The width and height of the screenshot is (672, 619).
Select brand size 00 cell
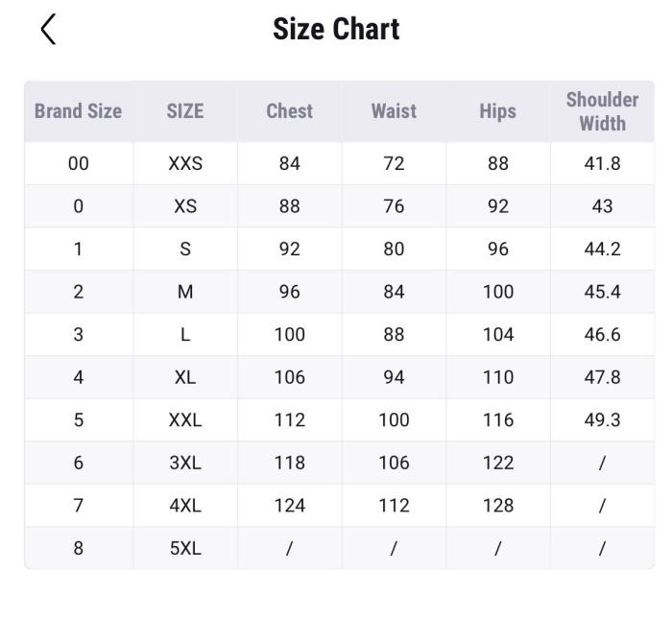click(x=78, y=163)
